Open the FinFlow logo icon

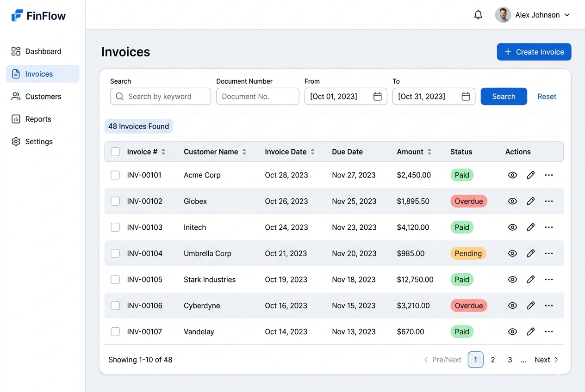16,15
